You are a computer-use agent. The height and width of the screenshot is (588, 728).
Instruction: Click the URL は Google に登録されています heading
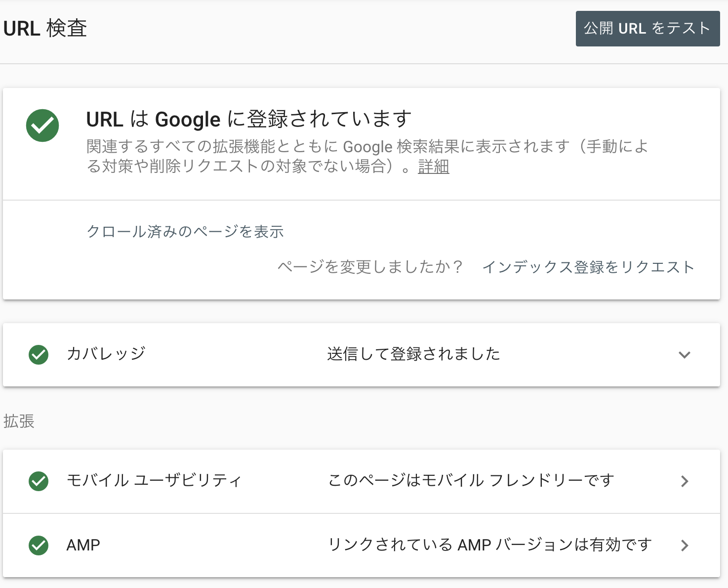coord(249,119)
